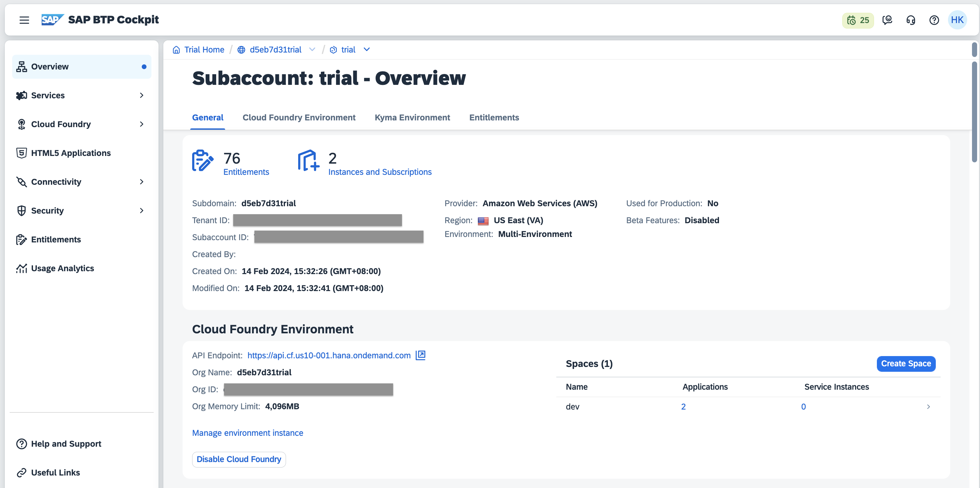This screenshot has height=488, width=980.
Task: Switch to the Kyma Environment tab
Action: (412, 118)
